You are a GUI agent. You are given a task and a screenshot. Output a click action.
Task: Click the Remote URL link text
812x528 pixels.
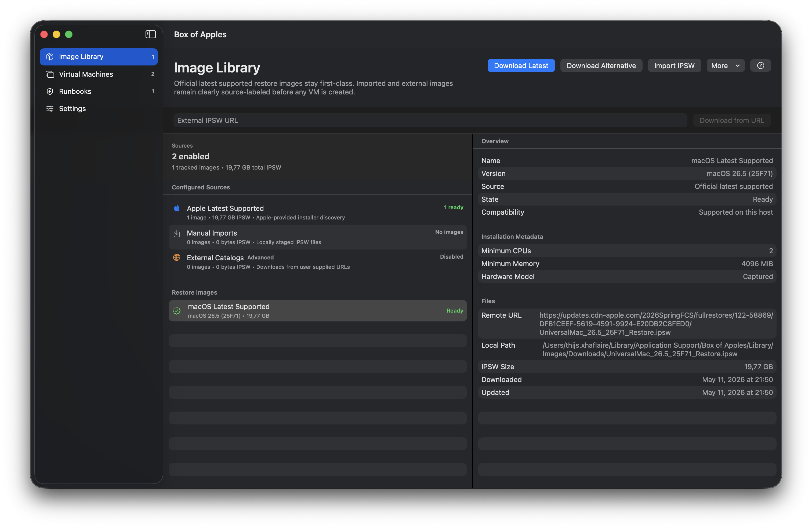click(656, 324)
